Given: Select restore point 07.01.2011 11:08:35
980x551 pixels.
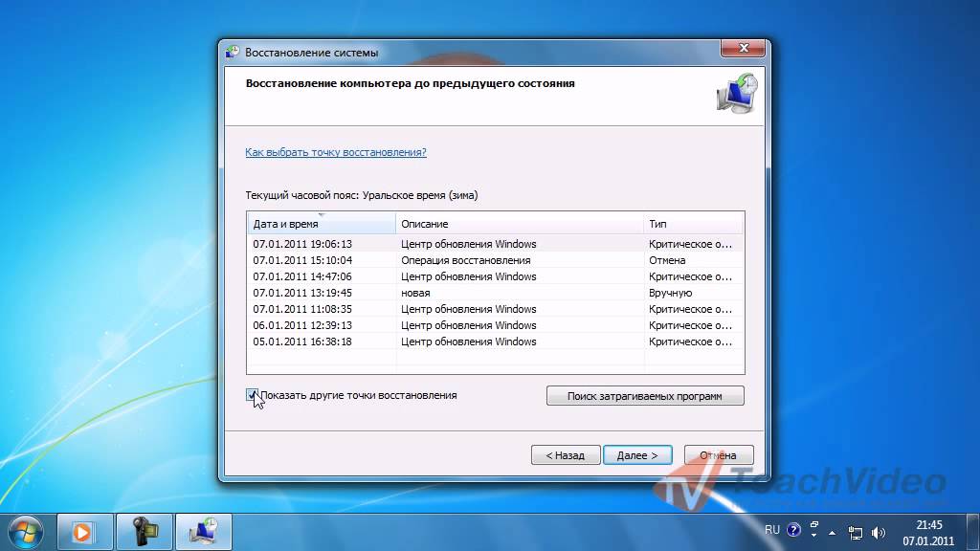Looking at the screenshot, I should [x=495, y=309].
